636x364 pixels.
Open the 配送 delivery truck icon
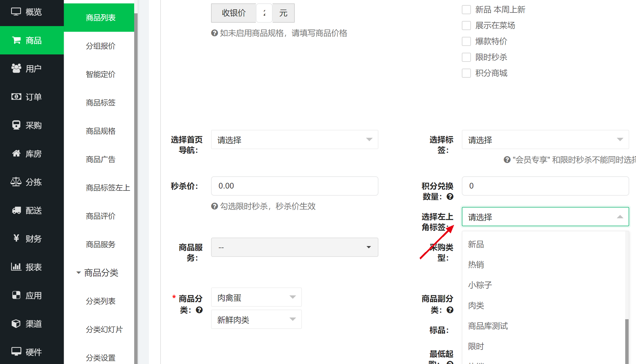coord(16,210)
